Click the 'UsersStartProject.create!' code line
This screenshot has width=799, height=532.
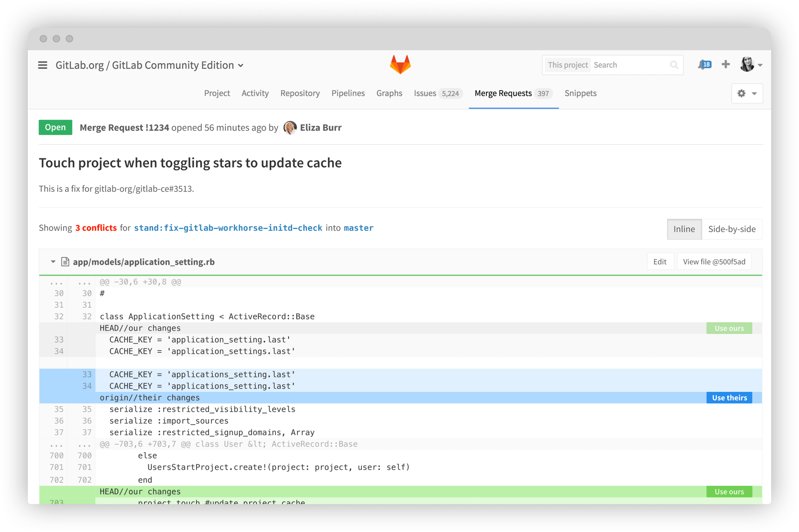pyautogui.click(x=279, y=467)
